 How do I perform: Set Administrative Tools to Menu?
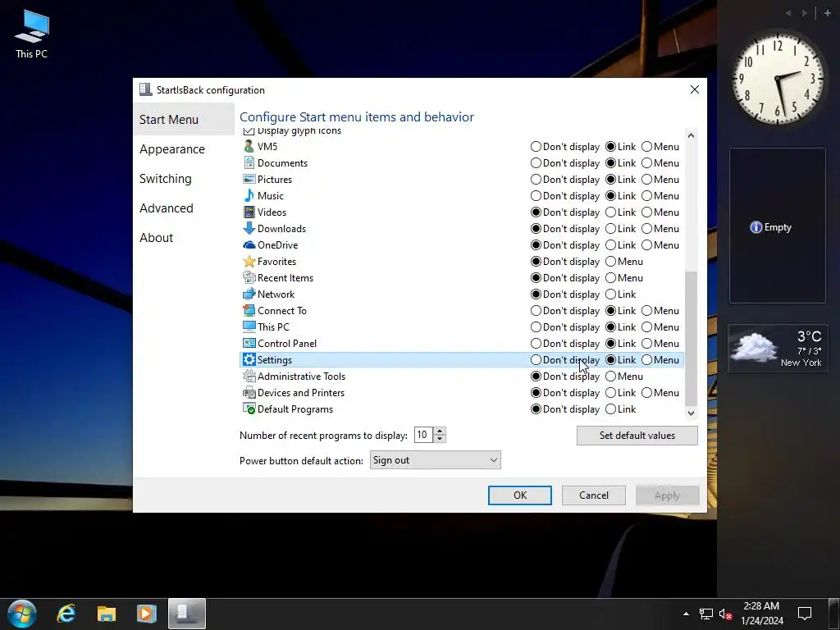(610, 376)
